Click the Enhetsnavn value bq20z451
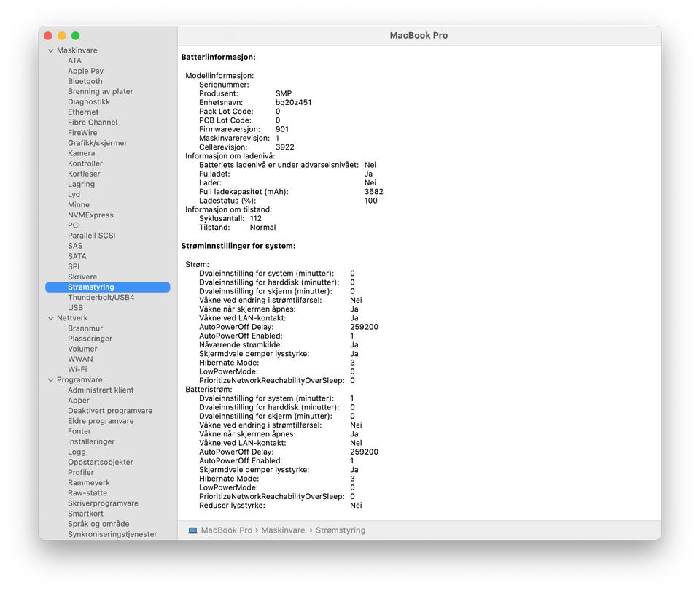The width and height of the screenshot is (700, 591). coord(293,102)
